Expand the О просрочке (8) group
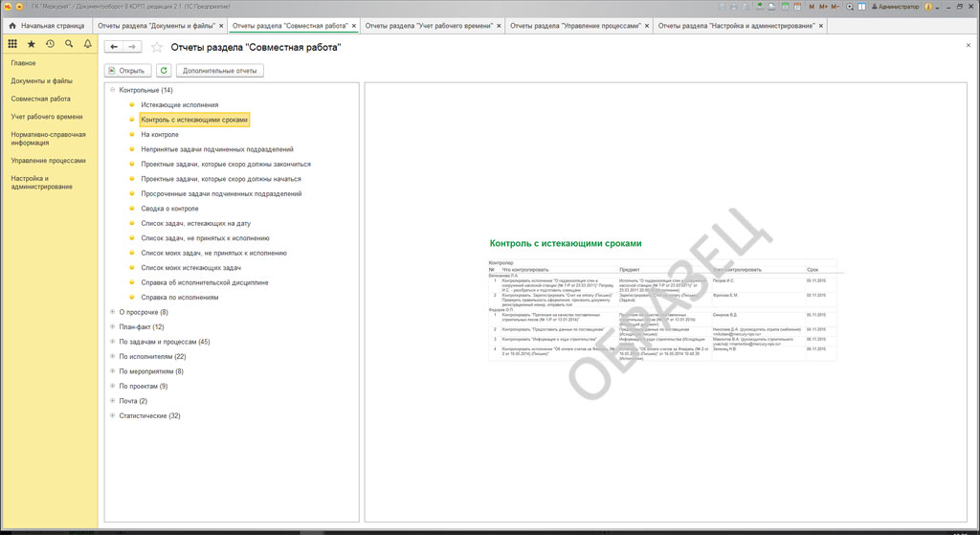 [x=112, y=312]
